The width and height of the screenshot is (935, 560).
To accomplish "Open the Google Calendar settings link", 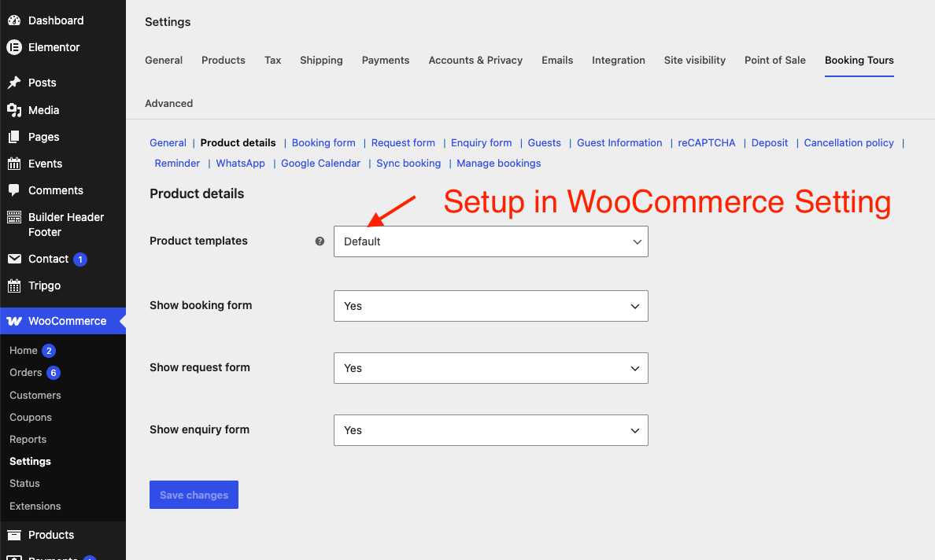I will (x=320, y=164).
